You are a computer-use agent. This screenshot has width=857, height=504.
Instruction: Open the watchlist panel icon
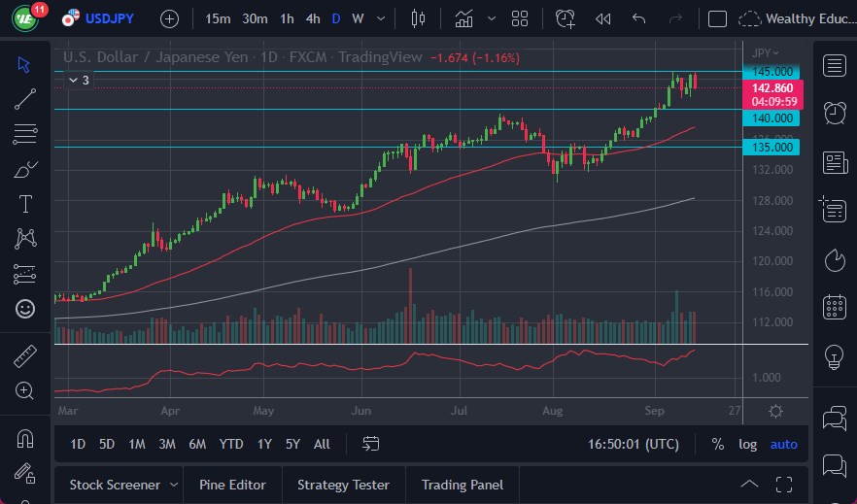tap(834, 66)
